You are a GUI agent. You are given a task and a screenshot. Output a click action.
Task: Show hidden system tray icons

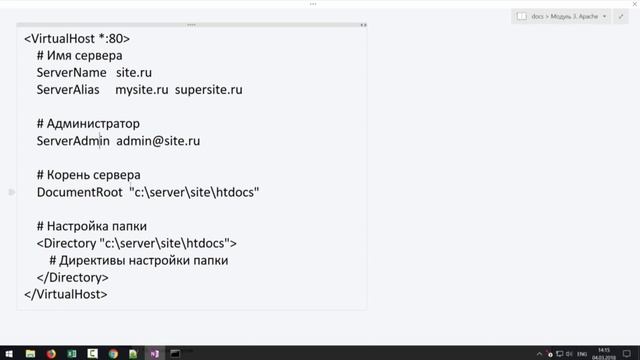(x=539, y=354)
